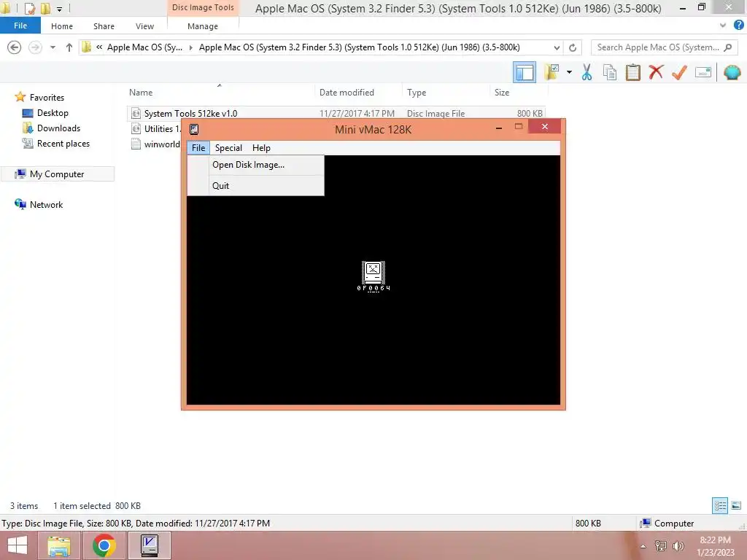This screenshot has width=747, height=560.
Task: Open the File menu in Mini vMac
Action: click(x=198, y=147)
